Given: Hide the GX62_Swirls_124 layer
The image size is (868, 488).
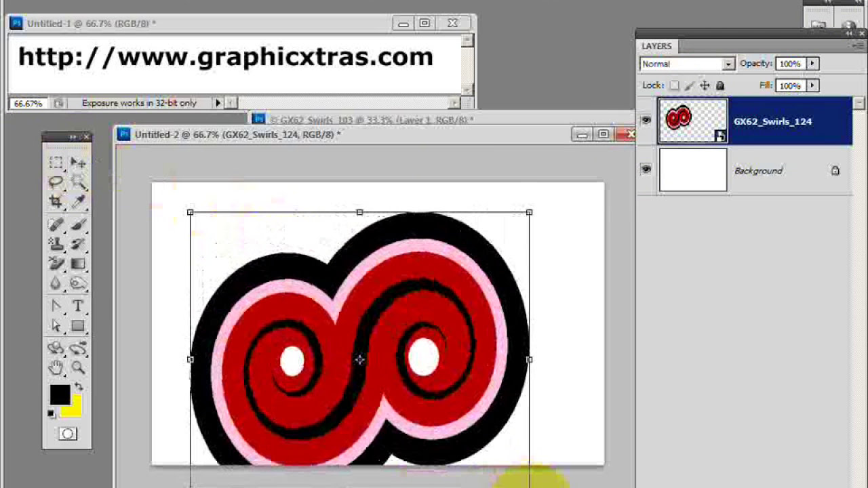Looking at the screenshot, I should pos(646,121).
